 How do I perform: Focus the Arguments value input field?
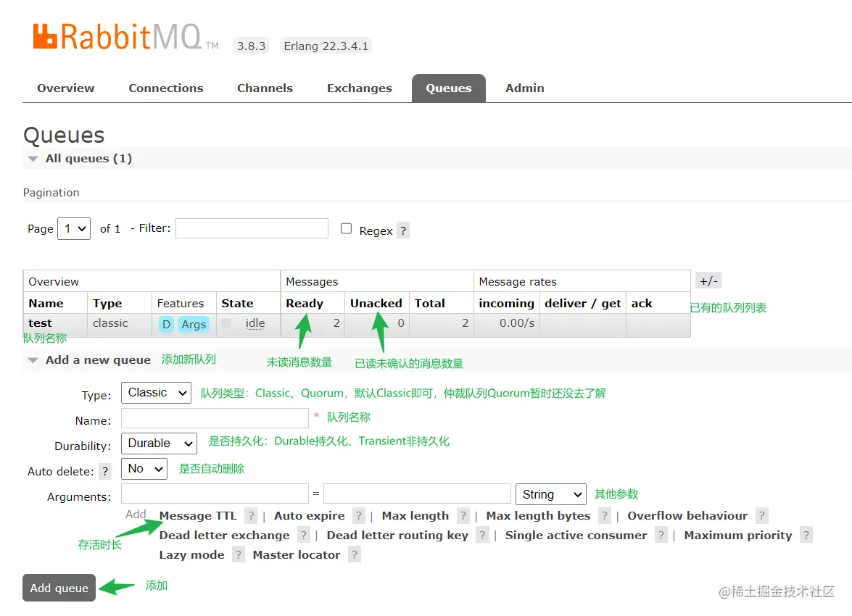(417, 494)
